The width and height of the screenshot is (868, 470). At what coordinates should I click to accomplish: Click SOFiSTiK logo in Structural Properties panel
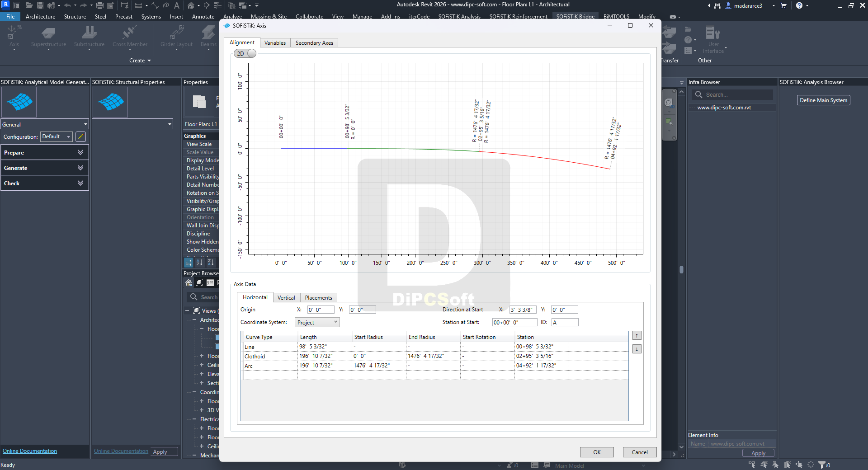coord(111,102)
